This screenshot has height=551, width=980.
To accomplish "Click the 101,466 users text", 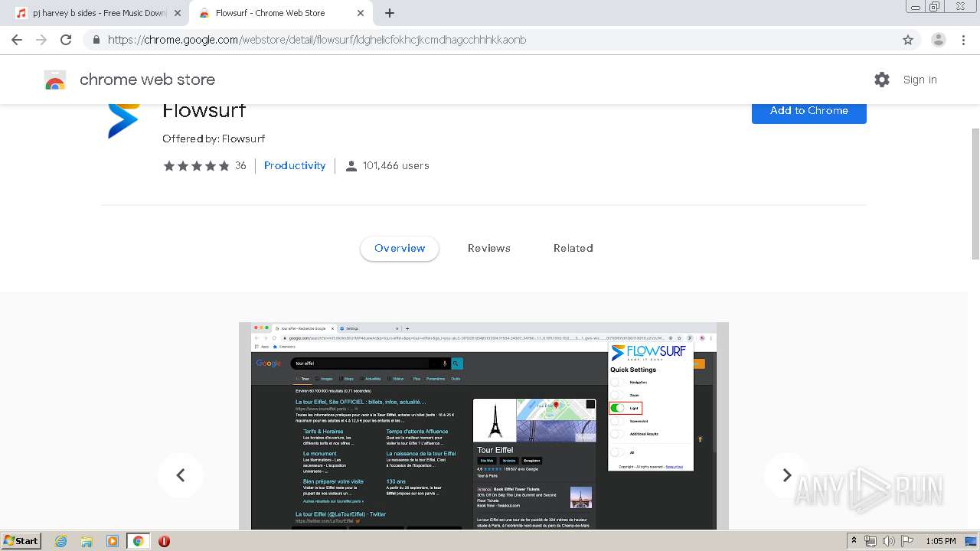I will pyautogui.click(x=396, y=165).
